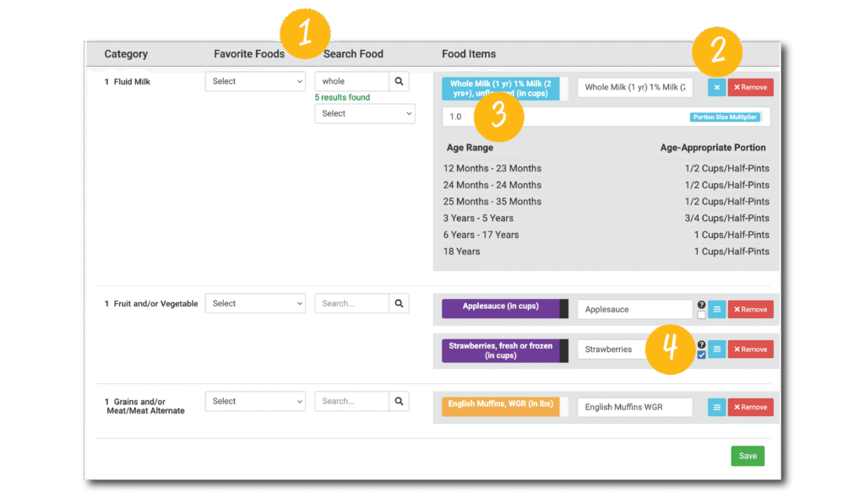Open the Fluid Milk Favorite Foods dropdown
This screenshot has width=865, height=504.
coord(255,82)
